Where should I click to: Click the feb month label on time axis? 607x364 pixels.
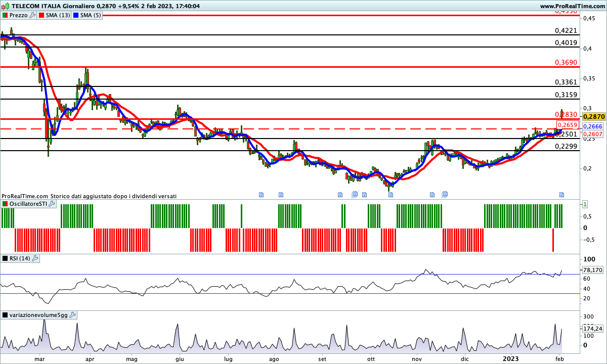[559, 358]
